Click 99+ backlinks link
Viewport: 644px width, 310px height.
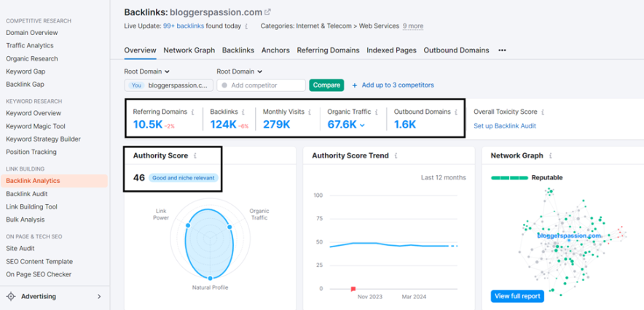(184, 26)
